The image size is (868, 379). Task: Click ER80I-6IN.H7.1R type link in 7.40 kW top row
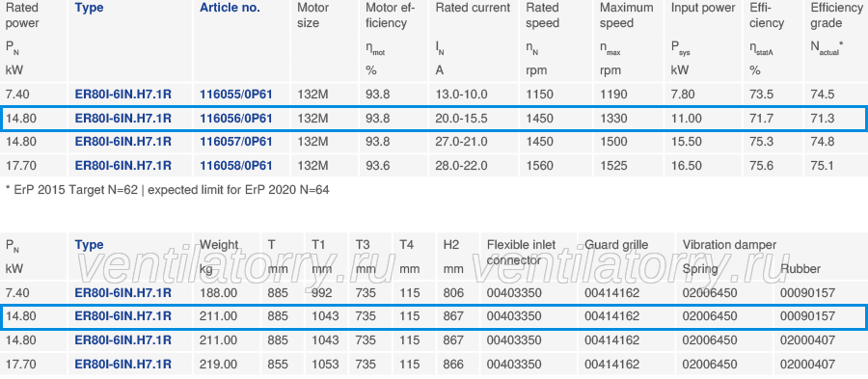(x=122, y=95)
